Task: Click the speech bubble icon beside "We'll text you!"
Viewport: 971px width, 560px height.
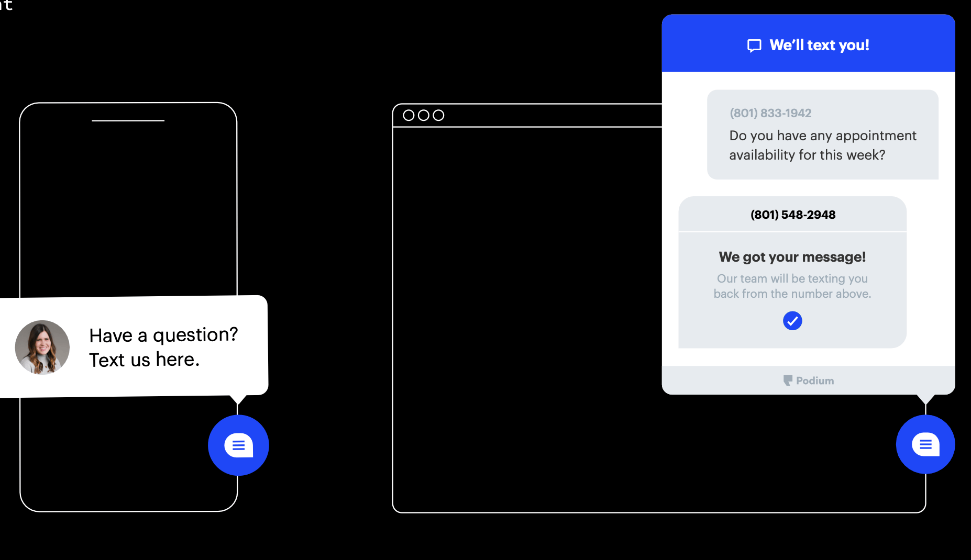Action: [x=754, y=46]
